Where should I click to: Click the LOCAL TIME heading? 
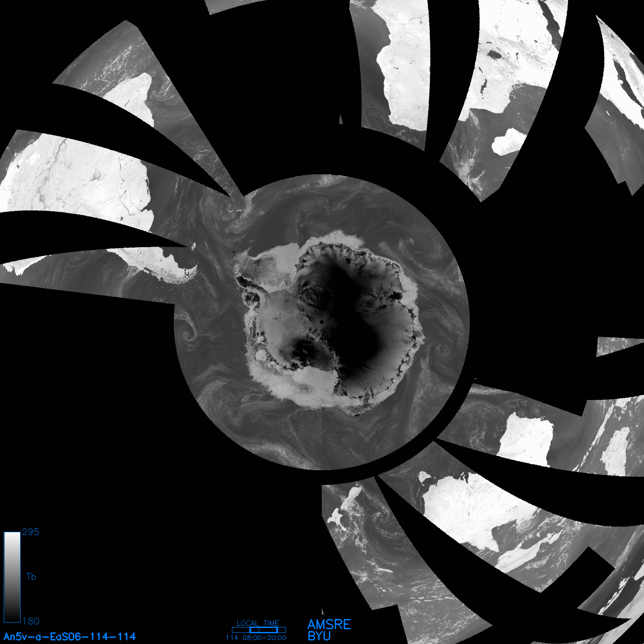258,623
